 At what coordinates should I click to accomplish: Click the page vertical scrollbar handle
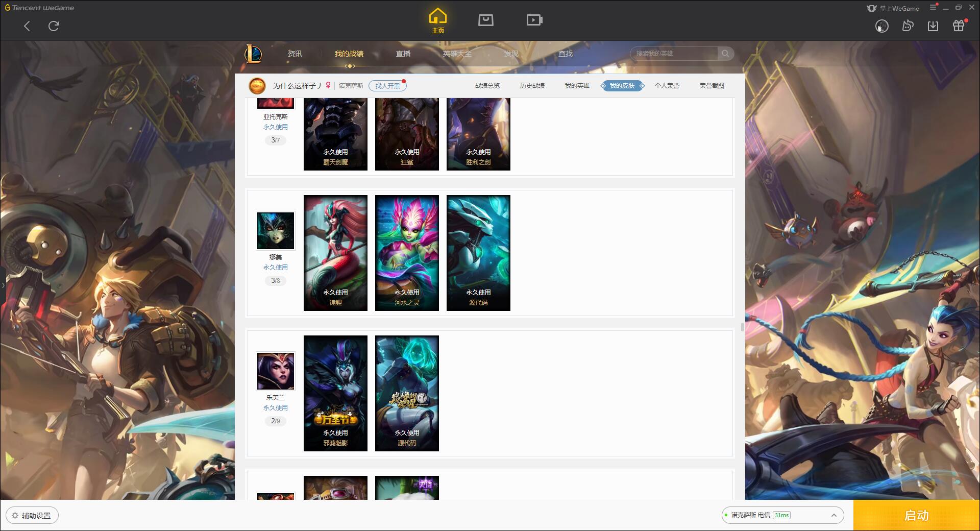[x=742, y=327]
